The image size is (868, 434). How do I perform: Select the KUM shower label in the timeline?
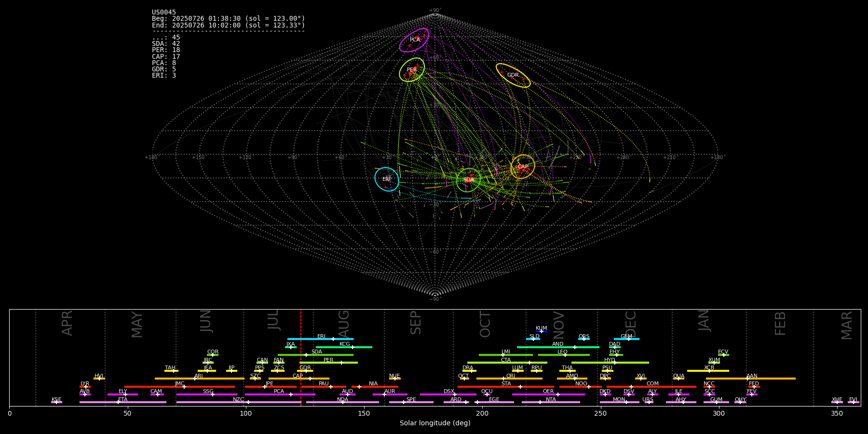point(542,328)
